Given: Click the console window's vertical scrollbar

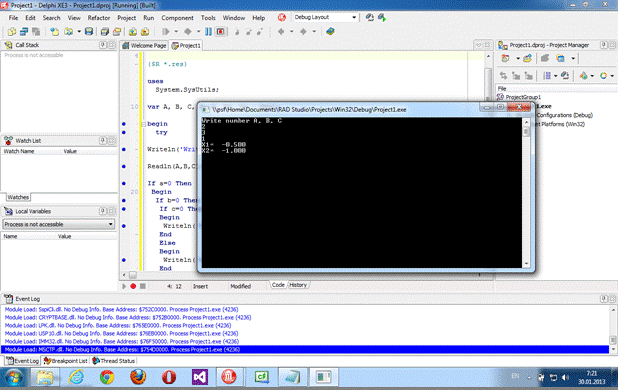Looking at the screenshot, I should click(x=526, y=193).
